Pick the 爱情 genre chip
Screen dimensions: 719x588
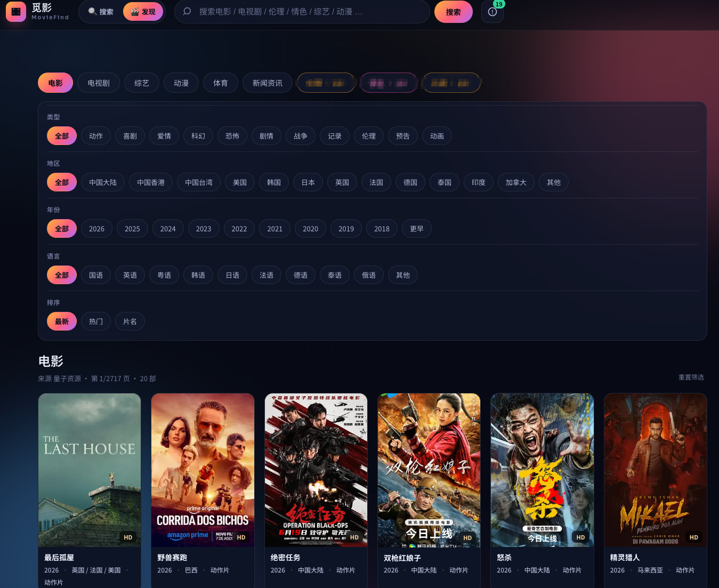[164, 136]
